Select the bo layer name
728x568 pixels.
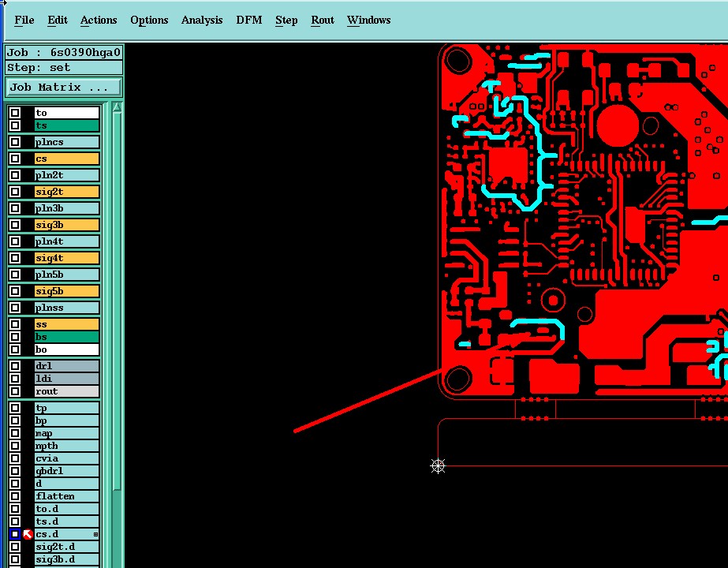coord(67,349)
